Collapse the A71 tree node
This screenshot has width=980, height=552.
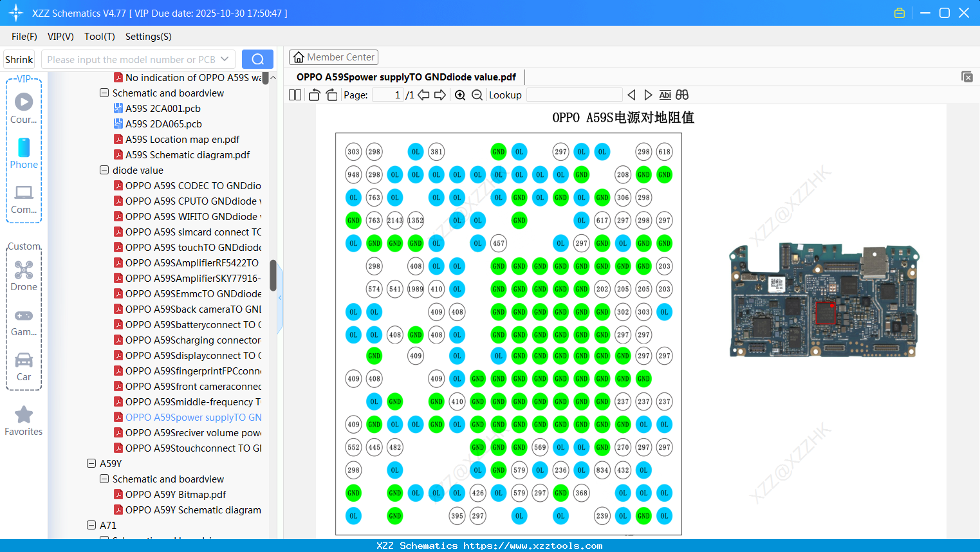[x=91, y=525]
